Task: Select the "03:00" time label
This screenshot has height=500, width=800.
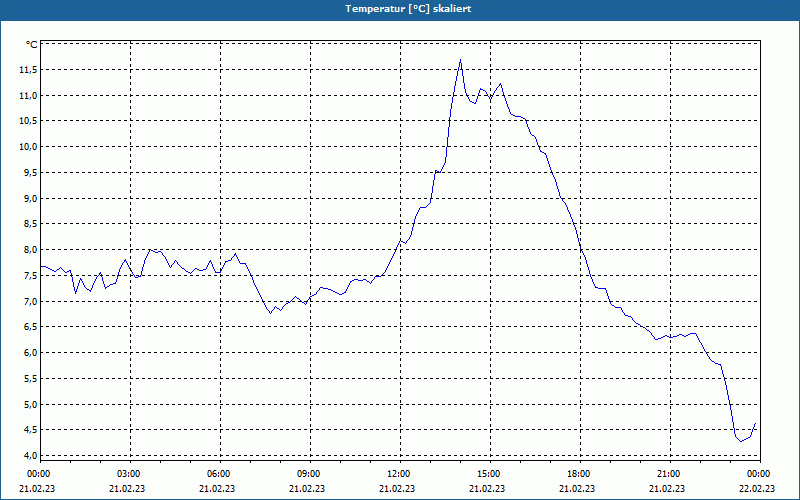Action: [x=130, y=474]
